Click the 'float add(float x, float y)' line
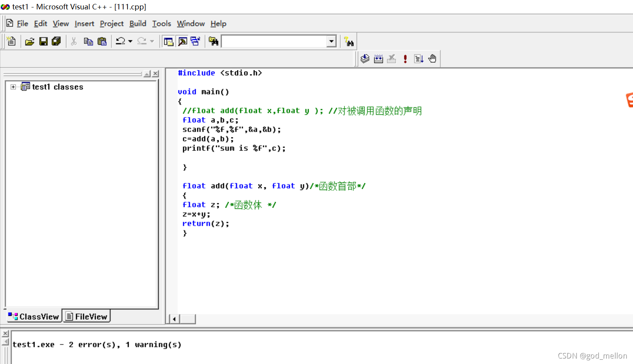The width and height of the screenshot is (633, 364). pyautogui.click(x=274, y=186)
